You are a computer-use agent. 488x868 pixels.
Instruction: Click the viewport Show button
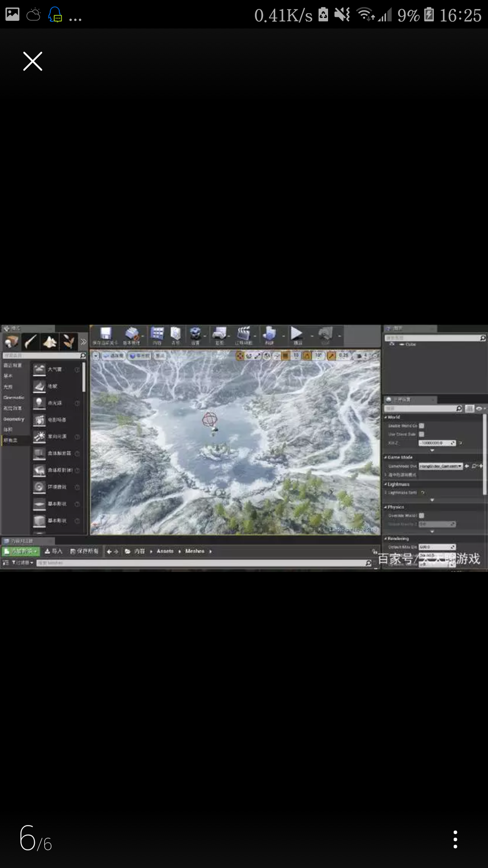pyautogui.click(x=160, y=356)
